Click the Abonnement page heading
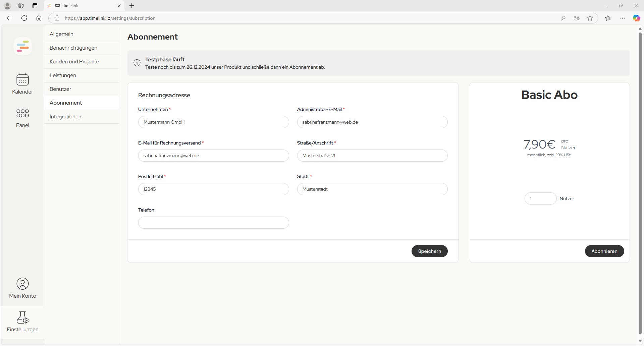The height and width of the screenshot is (346, 644). click(153, 37)
